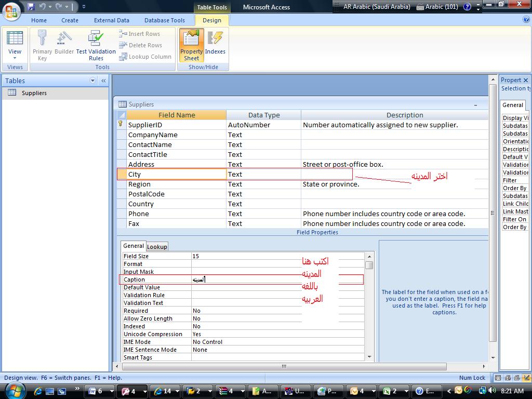Click Unicode Compression value Yes
The image size is (532, 399).
tap(277, 334)
